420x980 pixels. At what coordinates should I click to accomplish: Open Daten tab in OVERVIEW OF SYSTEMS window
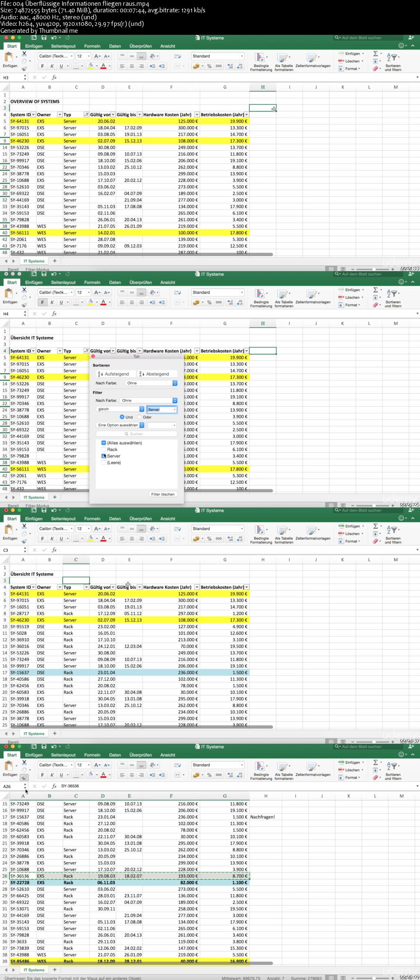(115, 46)
